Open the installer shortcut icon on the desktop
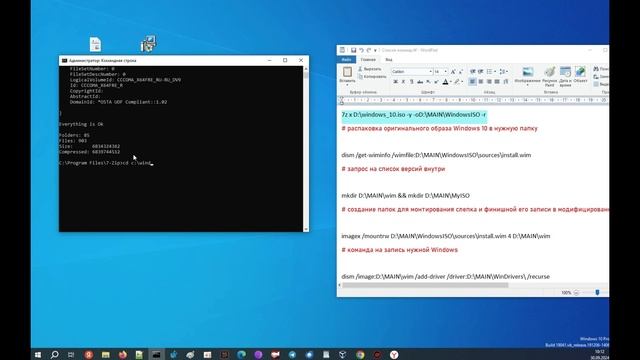Image resolution: width=640 pixels, height=360 pixels. tap(148, 44)
